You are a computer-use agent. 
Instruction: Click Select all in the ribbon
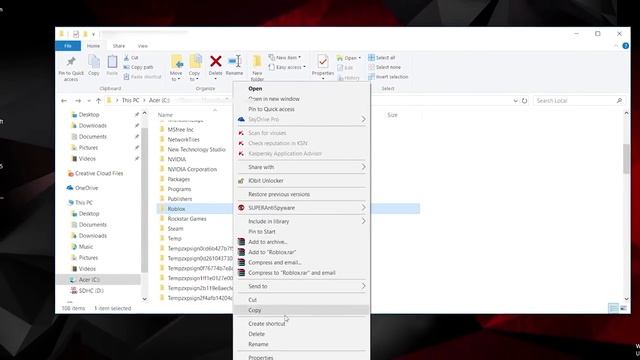point(382,58)
